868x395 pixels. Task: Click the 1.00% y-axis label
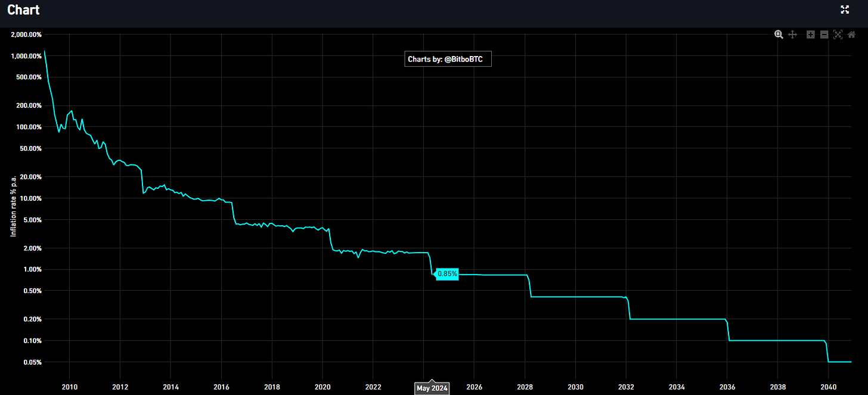[x=33, y=269]
